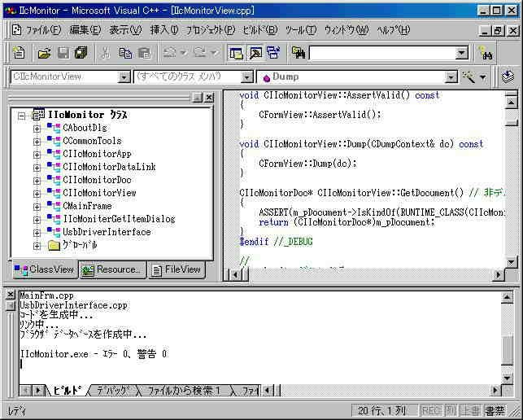Toggle the Output window toolbar button

[255, 53]
